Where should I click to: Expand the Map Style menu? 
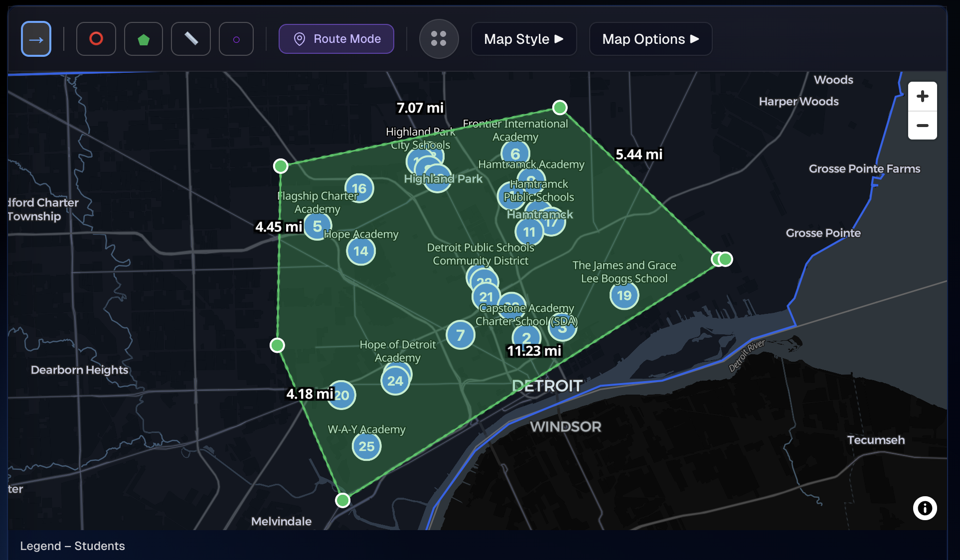[x=523, y=38]
